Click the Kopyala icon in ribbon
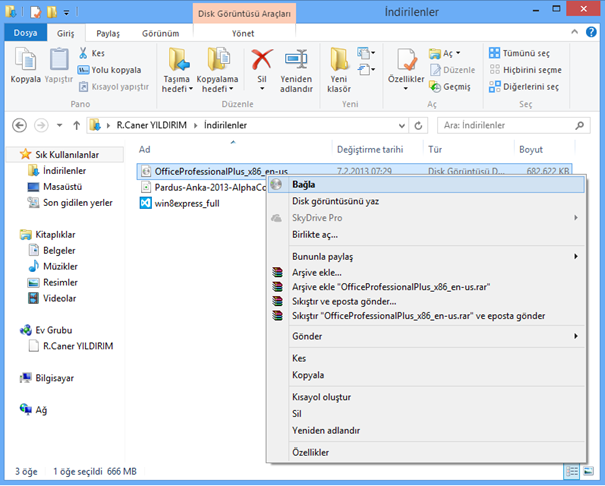Image resolution: width=605 pixels, height=486 pixels. (25, 60)
